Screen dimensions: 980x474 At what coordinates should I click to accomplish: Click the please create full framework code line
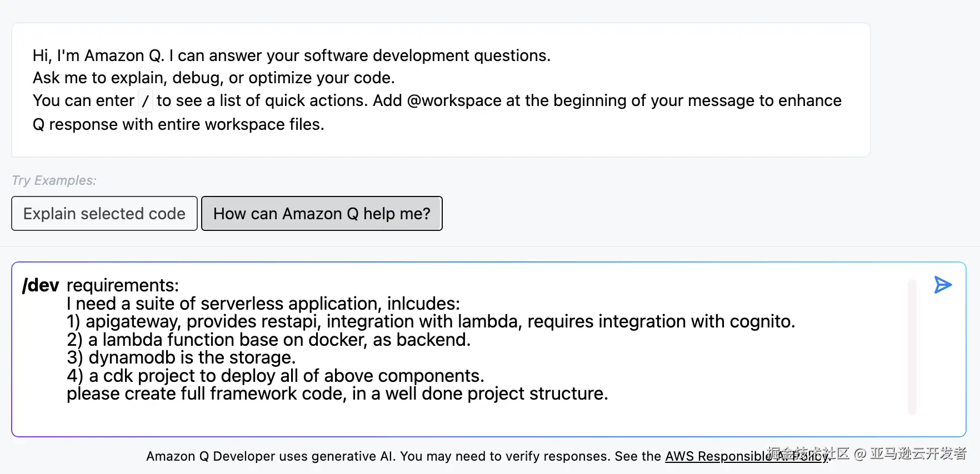(337, 394)
